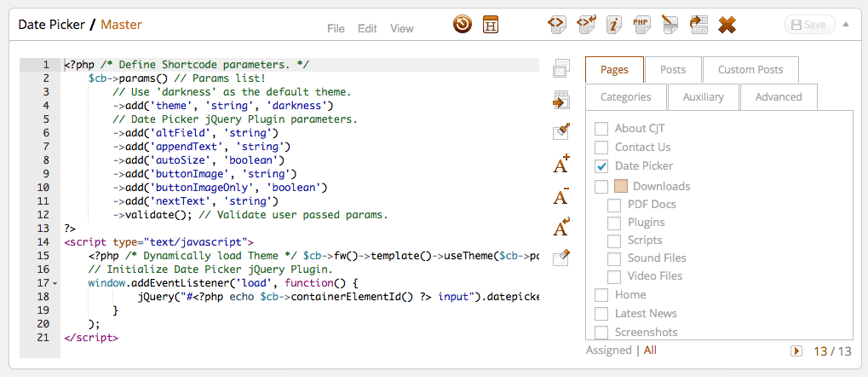Switch to the Pages tab
Viewport: 868px width, 377px height.
click(x=614, y=69)
